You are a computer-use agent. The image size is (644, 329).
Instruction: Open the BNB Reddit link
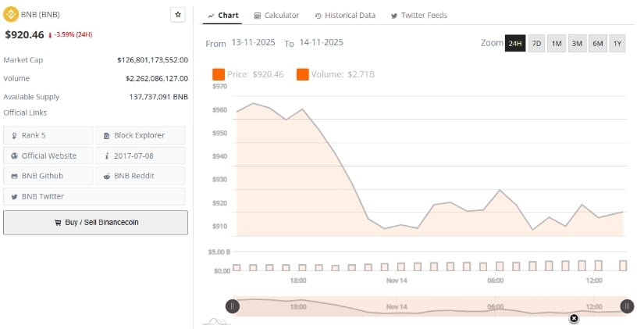[141, 176]
